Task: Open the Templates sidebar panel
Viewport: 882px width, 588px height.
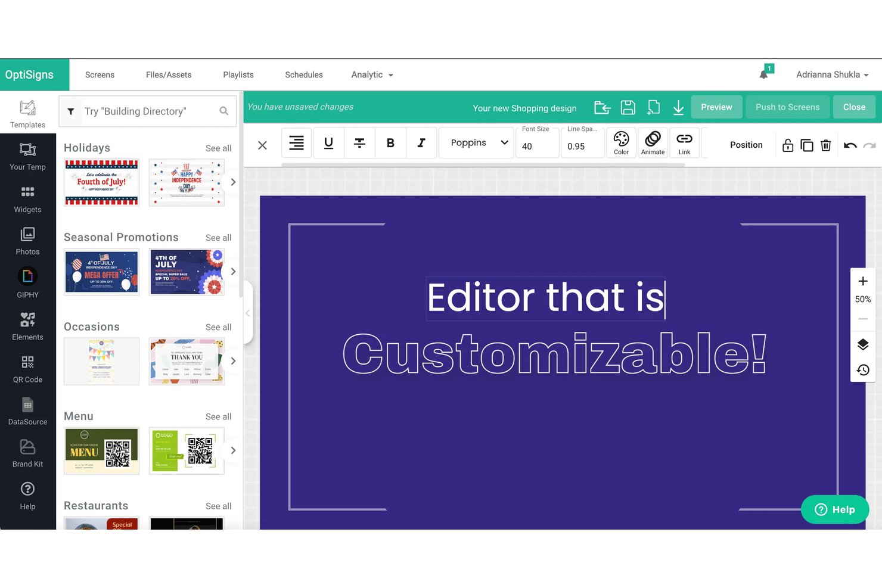Action: point(28,113)
